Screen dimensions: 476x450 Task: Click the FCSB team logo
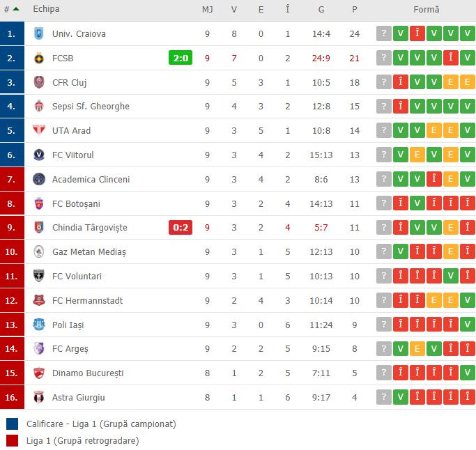point(39,58)
